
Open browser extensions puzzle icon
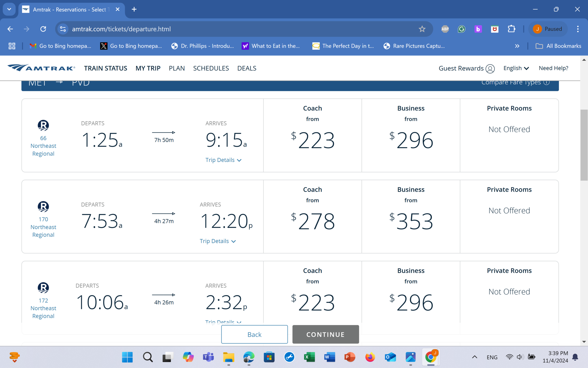512,29
